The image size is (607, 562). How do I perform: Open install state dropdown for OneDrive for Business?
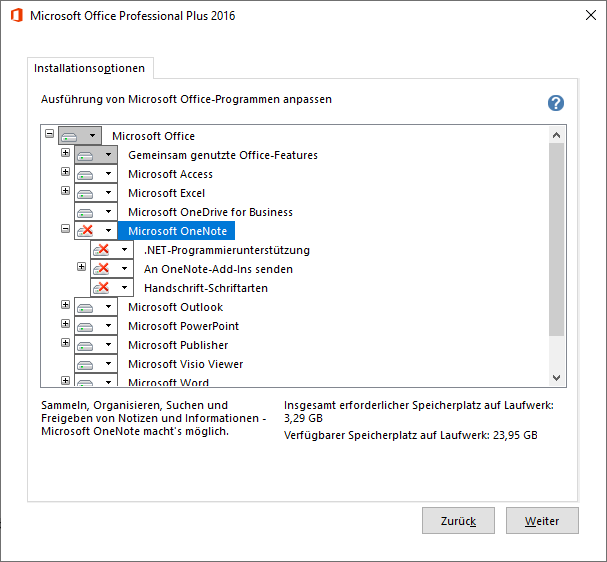coord(96,212)
